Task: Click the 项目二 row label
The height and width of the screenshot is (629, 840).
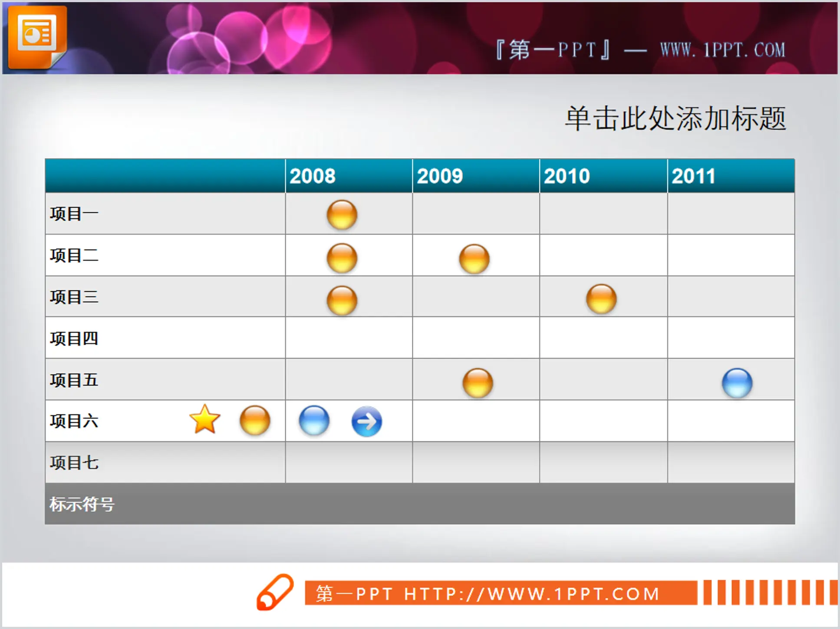Action: tap(74, 256)
